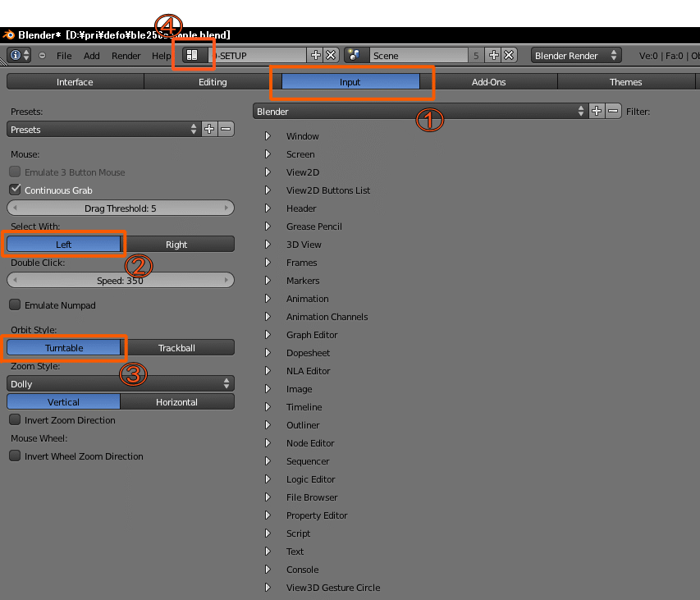Expand the Screen keymap section
The image size is (700, 600).
pyautogui.click(x=268, y=154)
